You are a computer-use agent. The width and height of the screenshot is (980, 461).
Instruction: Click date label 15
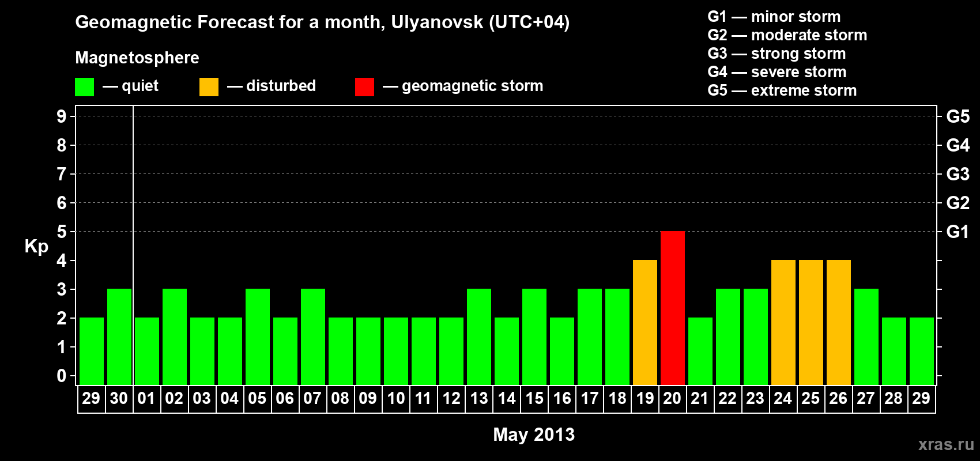click(534, 399)
